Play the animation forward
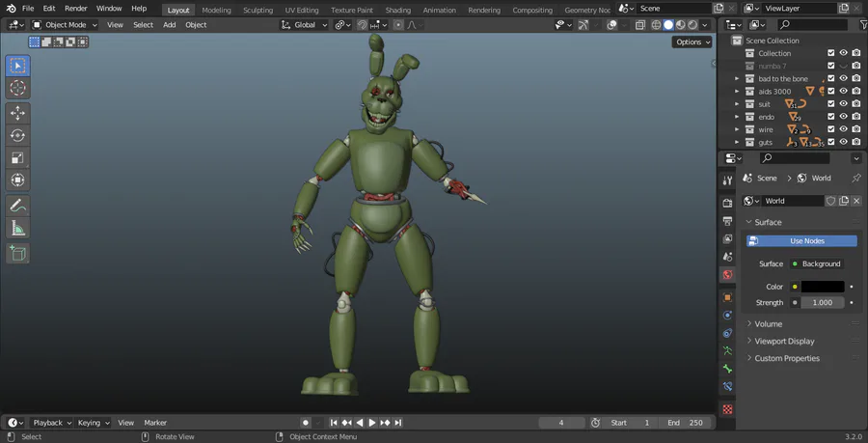This screenshot has height=443, width=868. click(x=372, y=423)
